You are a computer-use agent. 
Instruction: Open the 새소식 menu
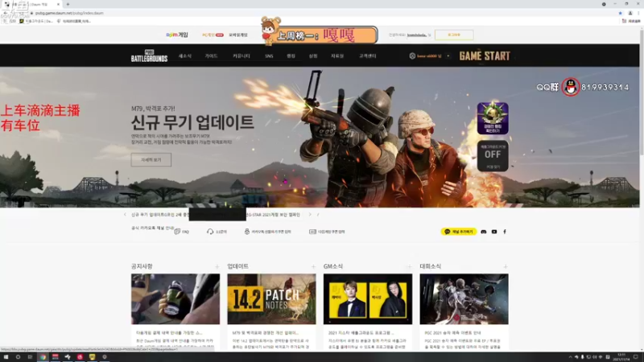coord(185,56)
